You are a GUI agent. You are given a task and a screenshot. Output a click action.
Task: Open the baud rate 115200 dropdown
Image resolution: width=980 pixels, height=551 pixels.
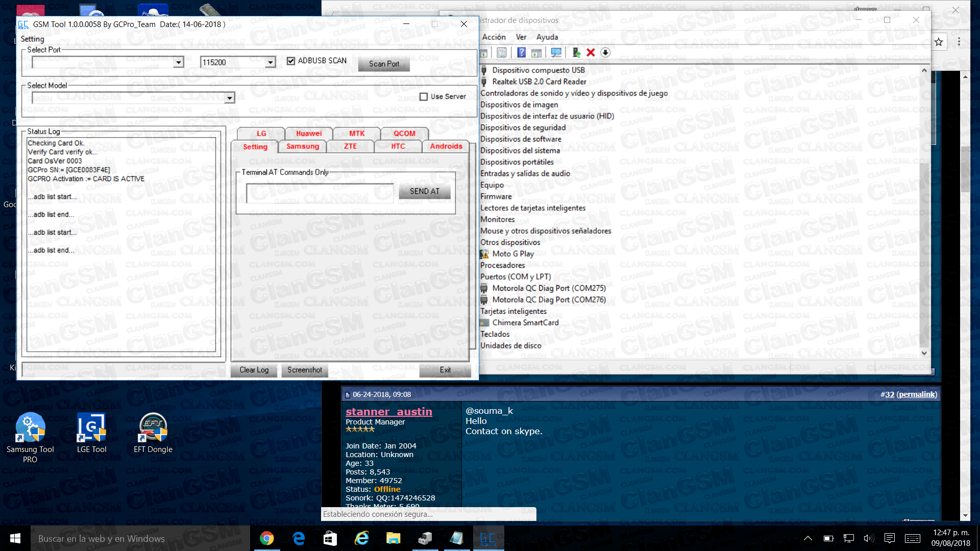270,62
